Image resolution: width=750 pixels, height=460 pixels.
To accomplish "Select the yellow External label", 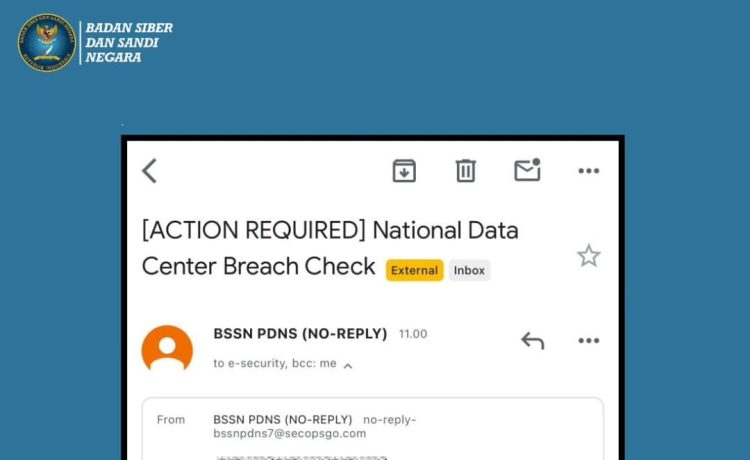I will point(415,270).
